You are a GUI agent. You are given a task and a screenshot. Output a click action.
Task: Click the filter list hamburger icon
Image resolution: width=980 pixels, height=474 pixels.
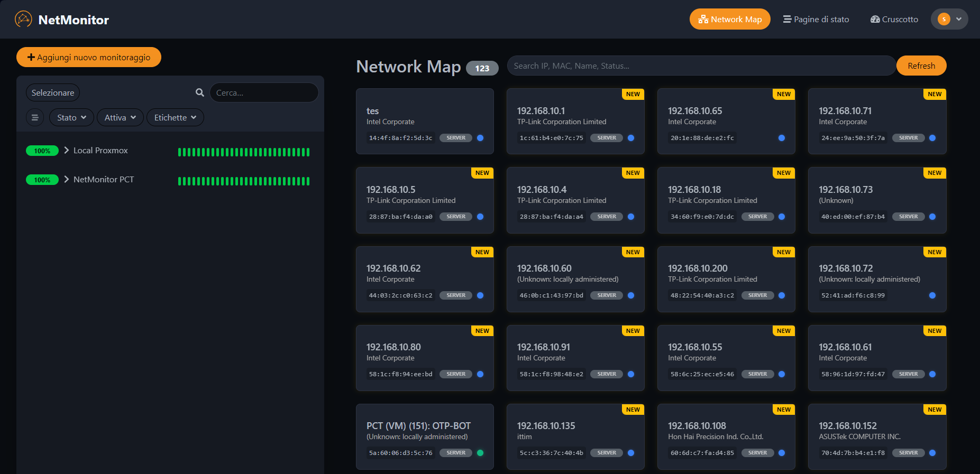point(35,117)
